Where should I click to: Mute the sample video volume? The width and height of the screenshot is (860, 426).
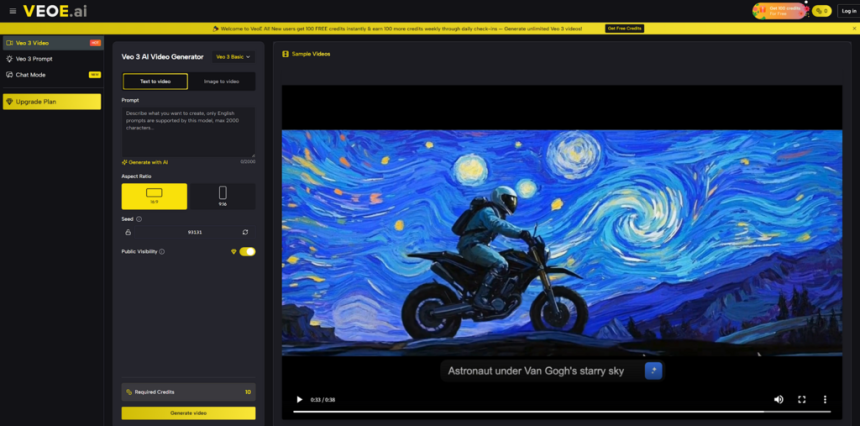778,399
